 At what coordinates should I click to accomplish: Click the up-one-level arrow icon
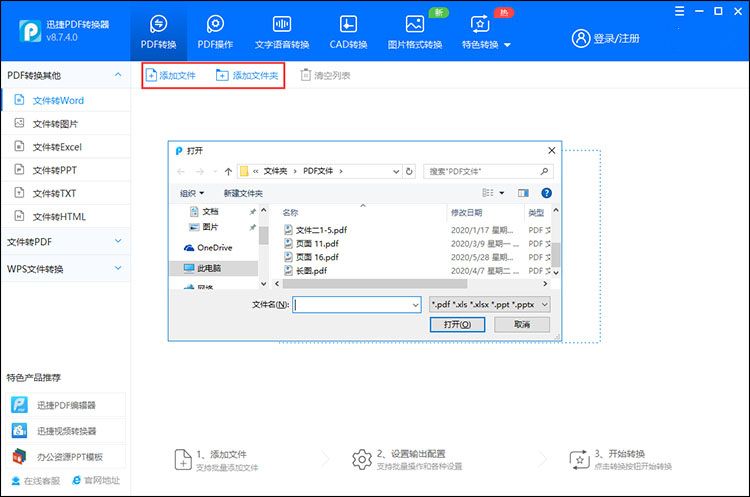coord(228,171)
